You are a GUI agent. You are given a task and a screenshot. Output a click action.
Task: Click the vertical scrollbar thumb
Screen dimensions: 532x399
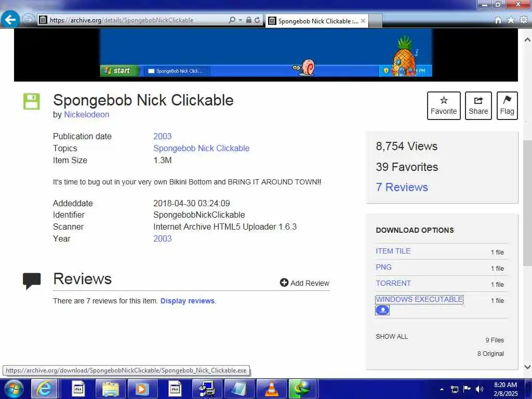[527, 203]
